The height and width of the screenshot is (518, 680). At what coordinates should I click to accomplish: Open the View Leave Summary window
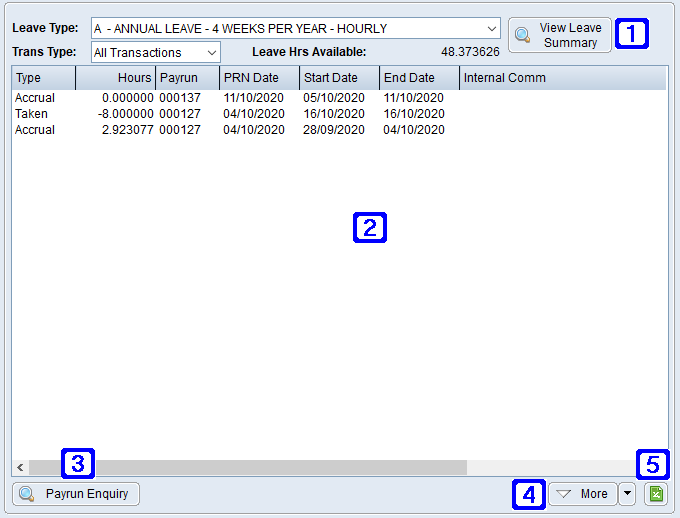[x=559, y=35]
